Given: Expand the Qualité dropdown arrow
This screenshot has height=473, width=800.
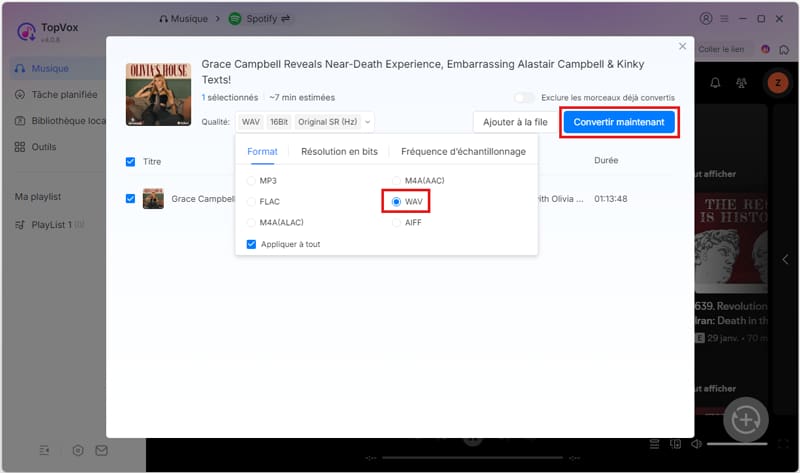Looking at the screenshot, I should [368, 122].
